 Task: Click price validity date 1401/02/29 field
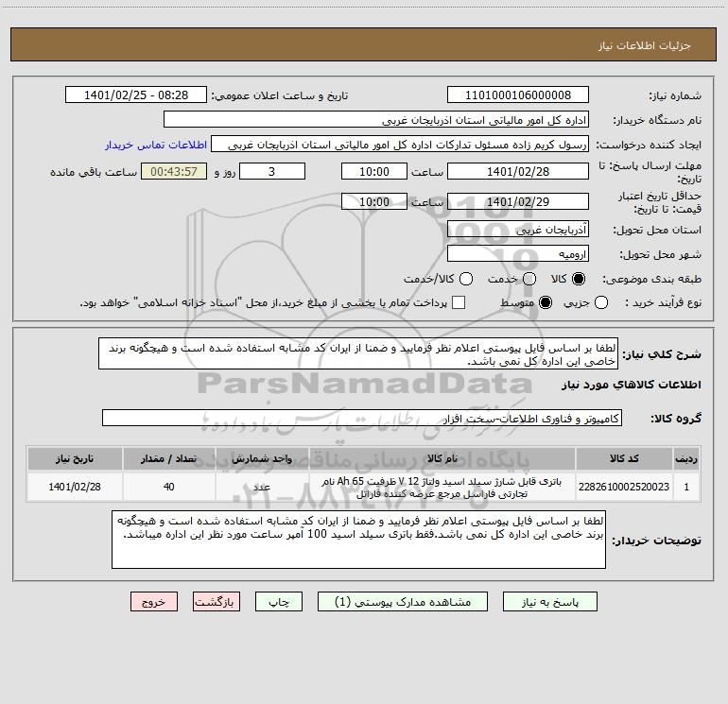[x=518, y=201]
